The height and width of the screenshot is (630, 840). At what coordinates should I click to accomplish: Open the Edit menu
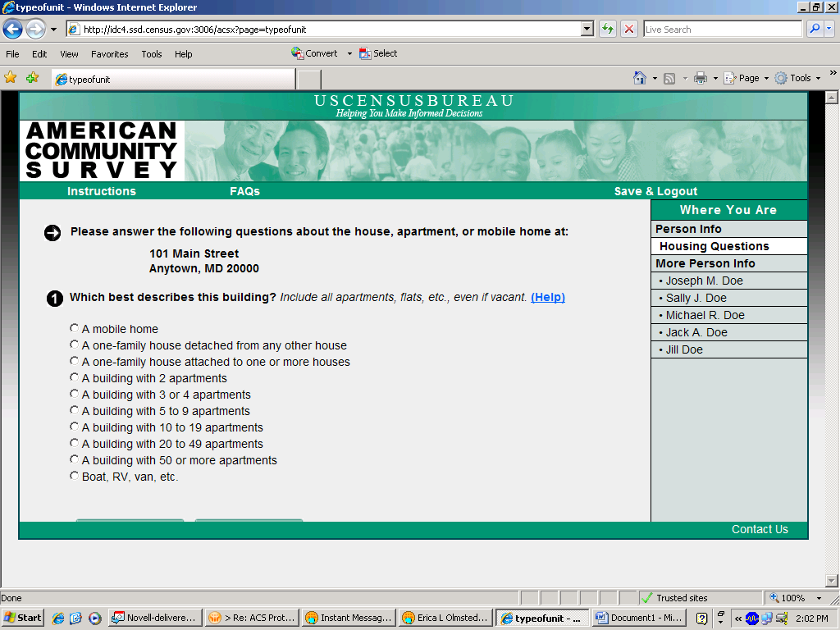39,54
